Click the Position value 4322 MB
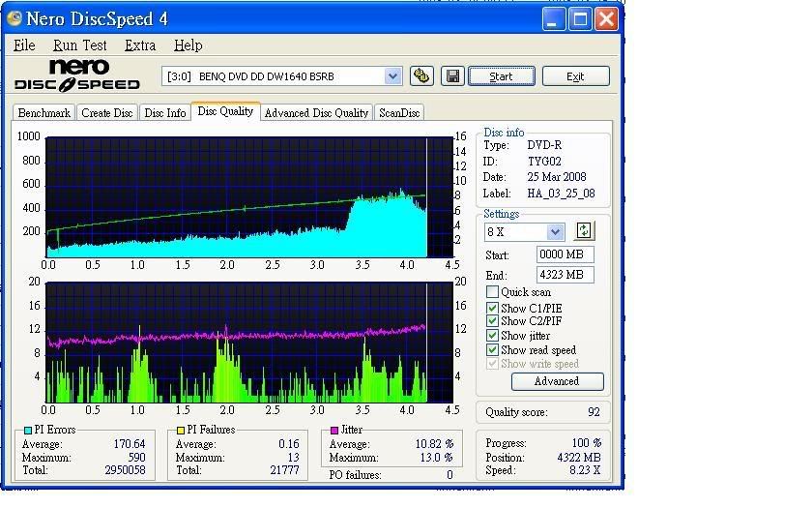 pos(579,458)
